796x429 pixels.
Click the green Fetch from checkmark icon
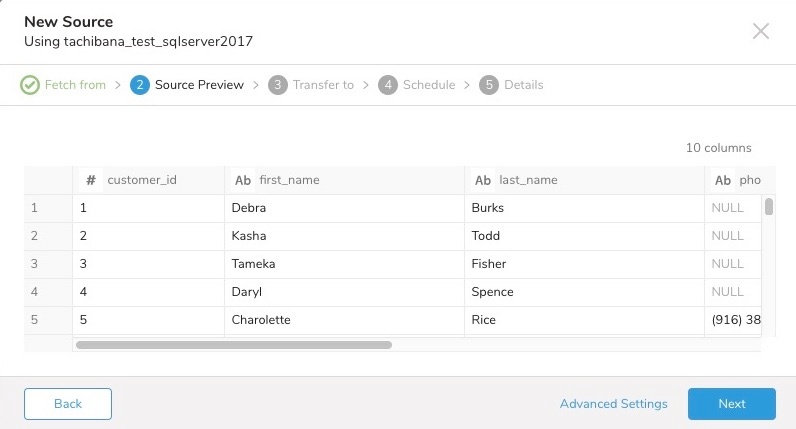coord(30,85)
